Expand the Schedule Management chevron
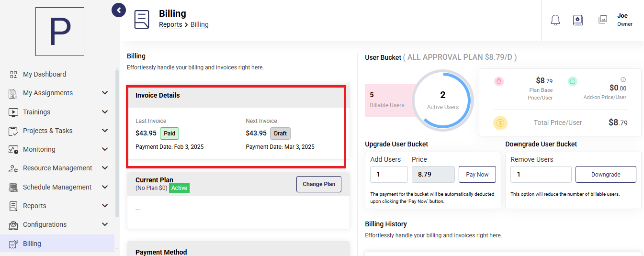Viewport: 644px width, 256px height. 105,187
